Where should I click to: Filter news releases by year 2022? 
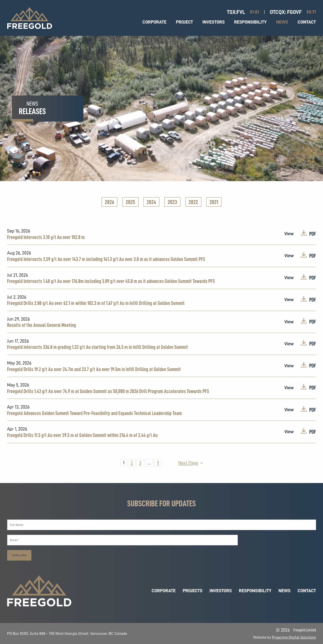point(193,202)
